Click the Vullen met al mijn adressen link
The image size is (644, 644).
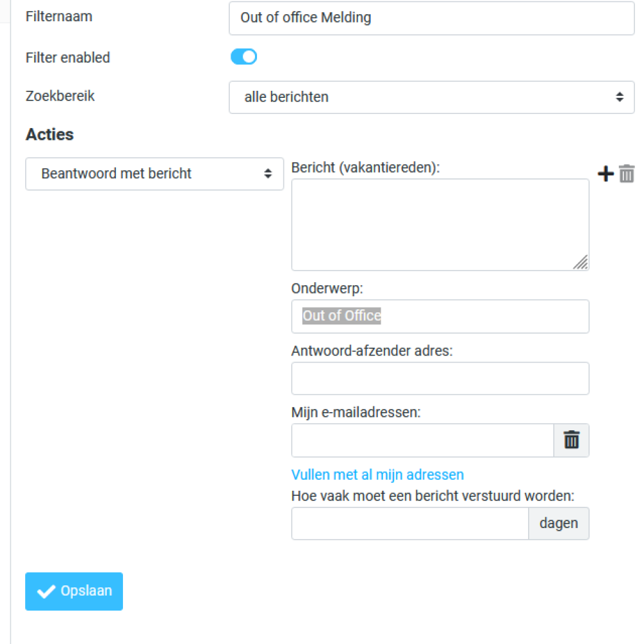pos(377,475)
